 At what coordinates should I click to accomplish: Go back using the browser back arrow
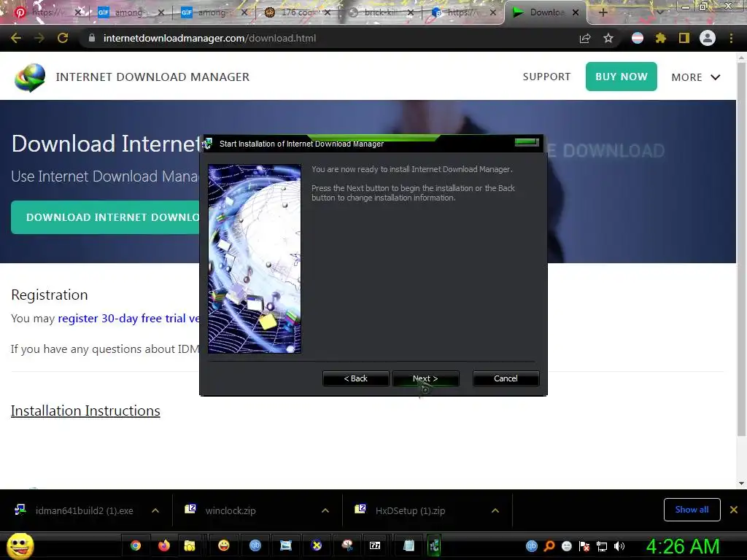[16, 38]
